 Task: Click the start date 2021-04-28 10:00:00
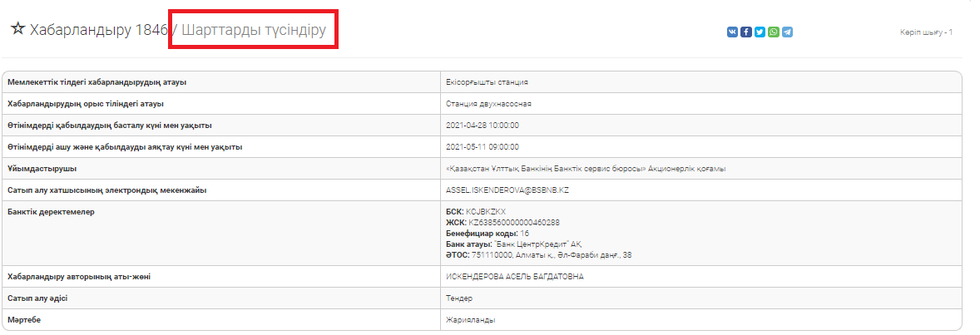tap(483, 126)
